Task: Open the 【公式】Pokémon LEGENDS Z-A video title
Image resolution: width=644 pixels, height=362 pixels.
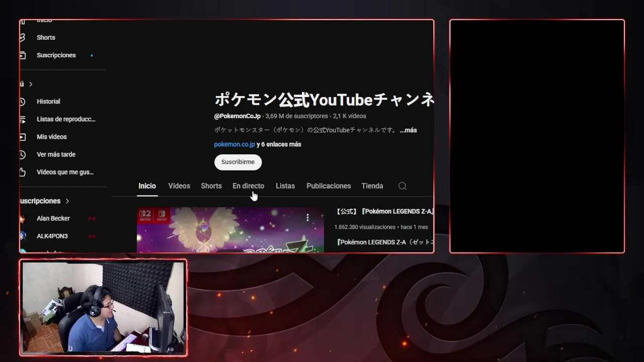Action: [x=384, y=212]
